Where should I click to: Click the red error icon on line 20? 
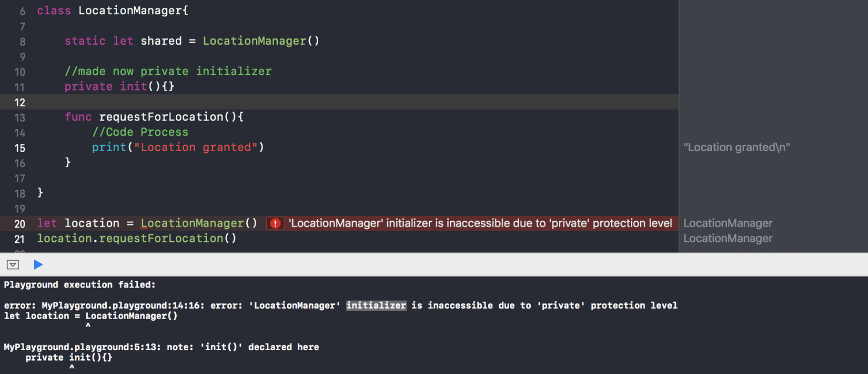275,223
